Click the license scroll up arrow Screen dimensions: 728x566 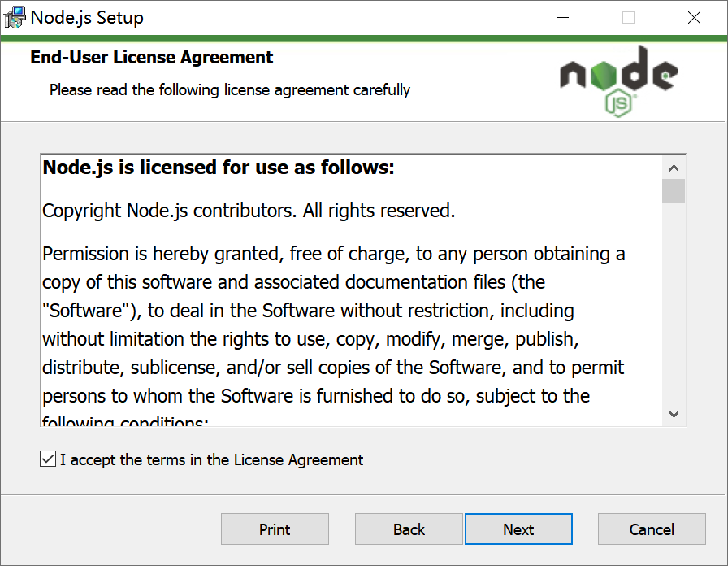(x=674, y=168)
